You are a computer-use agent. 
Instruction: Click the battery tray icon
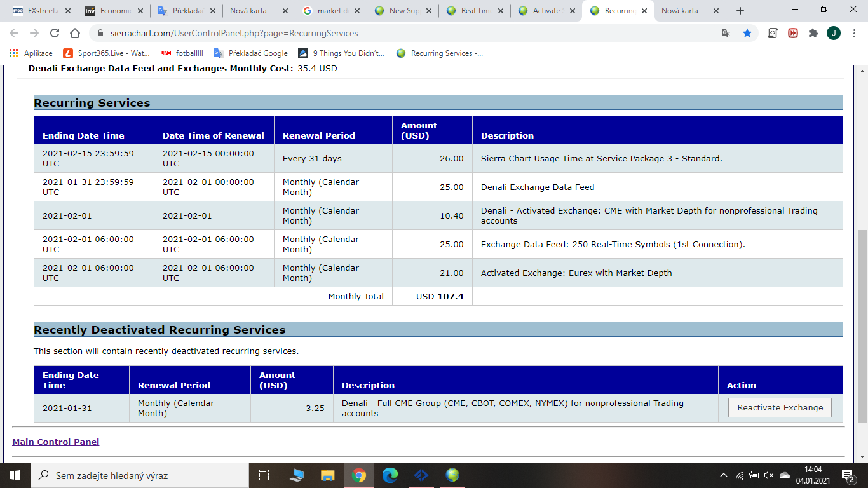click(754, 475)
